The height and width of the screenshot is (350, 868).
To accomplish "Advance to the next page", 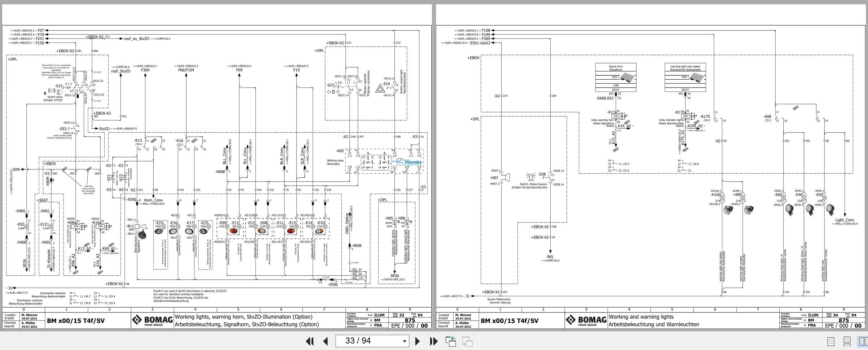I will [x=418, y=341].
